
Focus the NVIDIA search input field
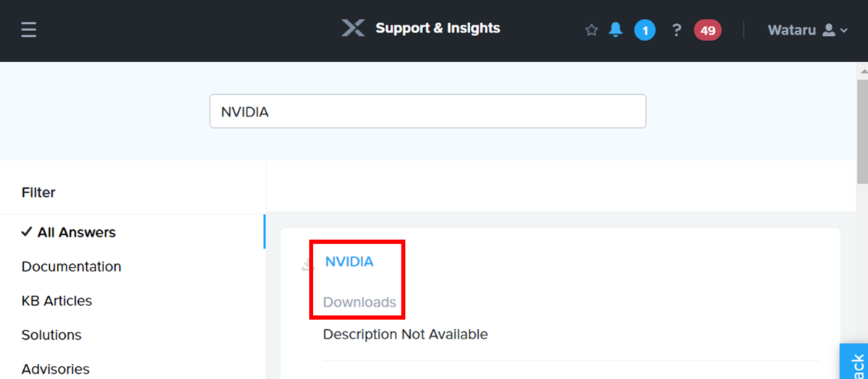(x=427, y=111)
